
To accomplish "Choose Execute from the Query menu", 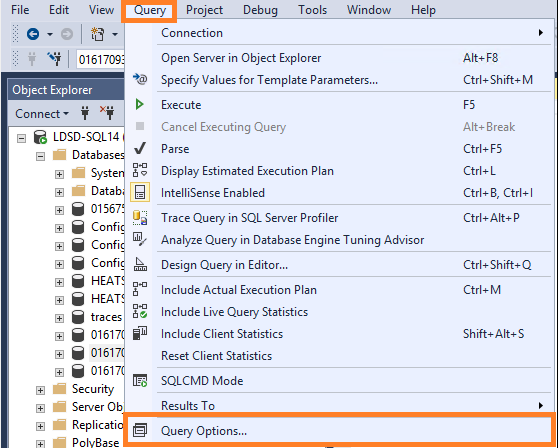I will (339, 105).
